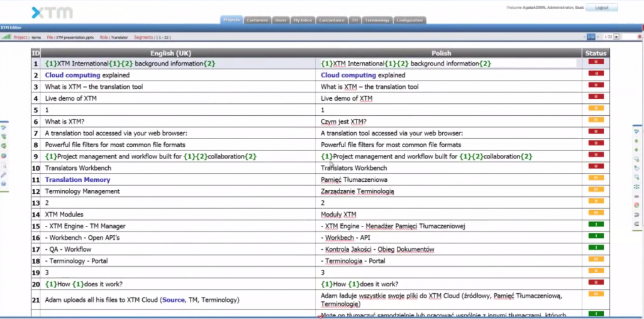This screenshot has height=319, width=644.
Task: Open the wrench settings icon in left sidebar
Action: 4,175
